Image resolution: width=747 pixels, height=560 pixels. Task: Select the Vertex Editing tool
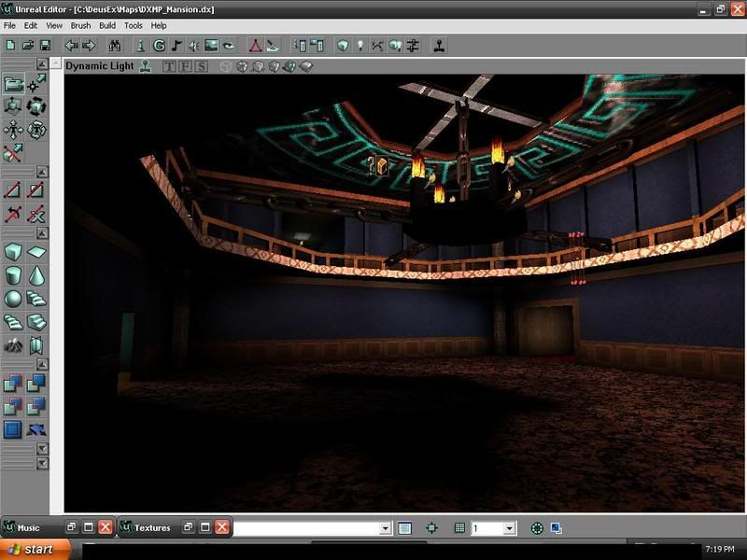pyautogui.click(x=36, y=84)
